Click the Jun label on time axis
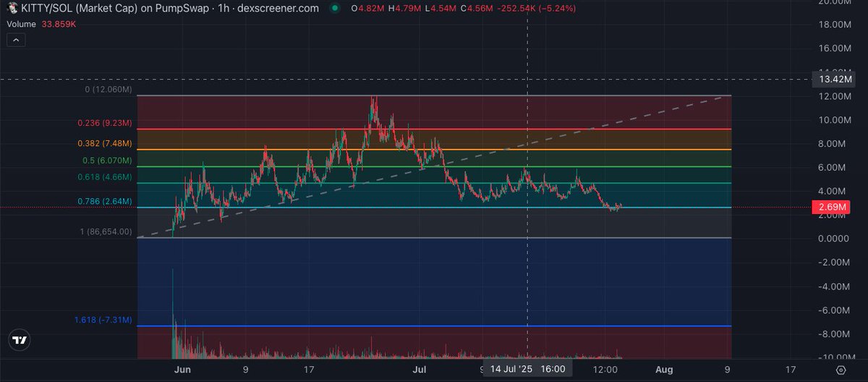 click(x=182, y=369)
